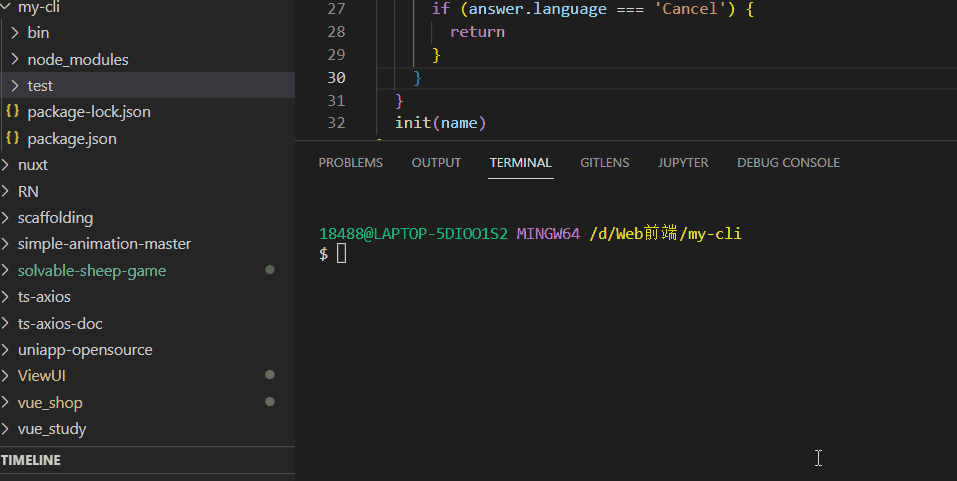Click line number 32 in editor
The height and width of the screenshot is (481, 957).
point(336,123)
